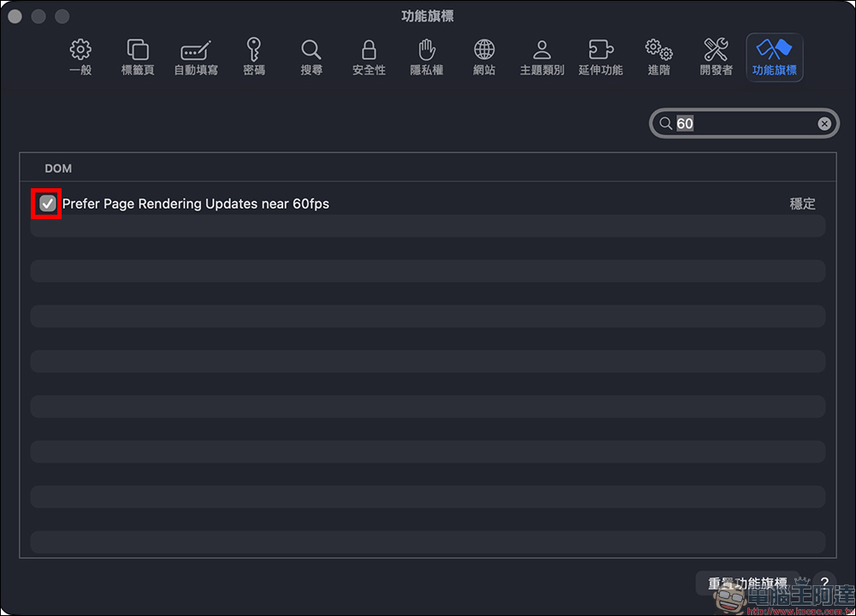Select the 網站 (Websites) globe icon
Image resolution: width=856 pixels, height=616 pixels.
tap(484, 57)
